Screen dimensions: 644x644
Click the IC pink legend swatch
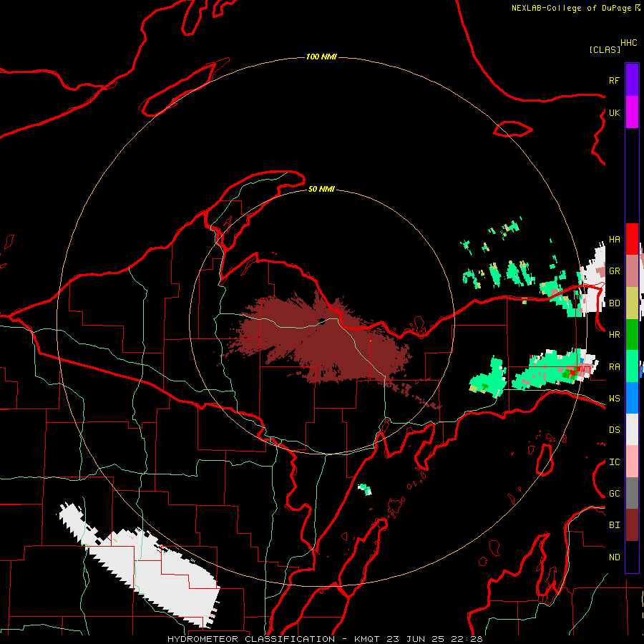(x=632, y=462)
